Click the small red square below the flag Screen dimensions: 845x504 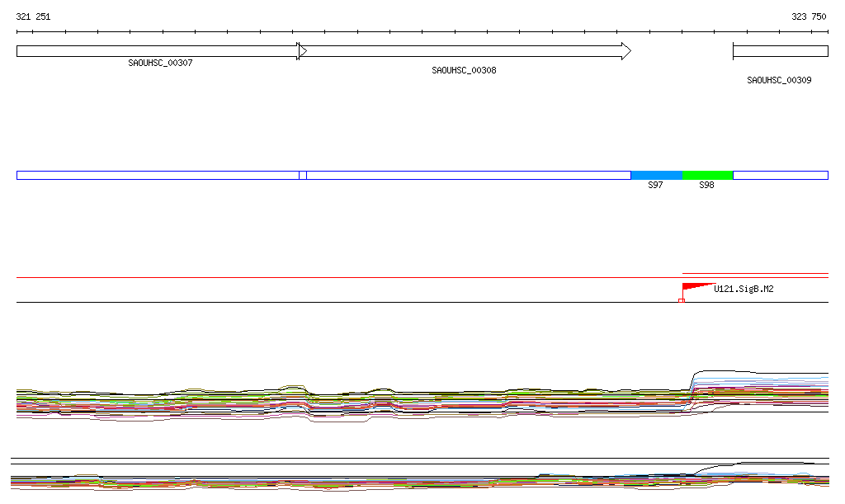[x=681, y=300]
